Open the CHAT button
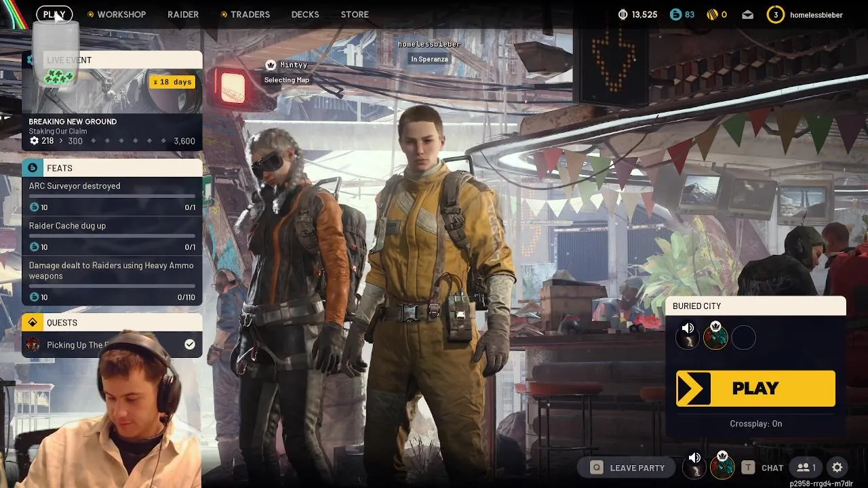This screenshot has width=868, height=488. pos(772,468)
